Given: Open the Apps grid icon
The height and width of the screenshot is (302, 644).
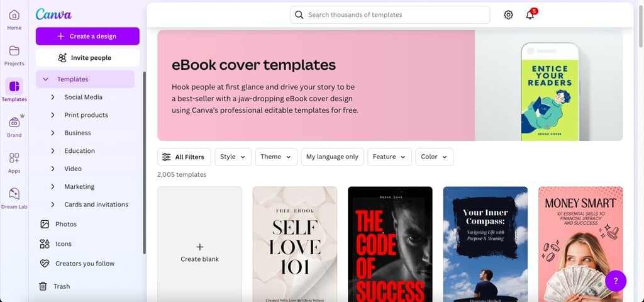Looking at the screenshot, I should coord(14,158).
